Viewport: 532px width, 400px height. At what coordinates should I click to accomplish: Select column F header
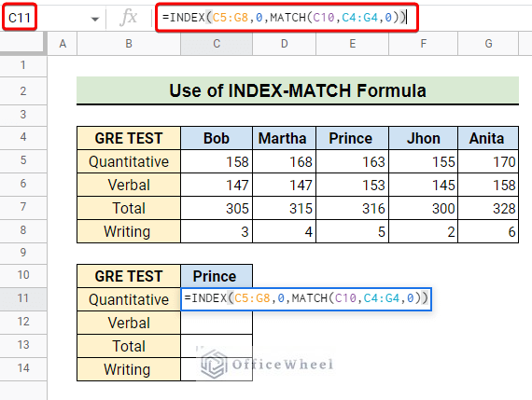pyautogui.click(x=423, y=44)
